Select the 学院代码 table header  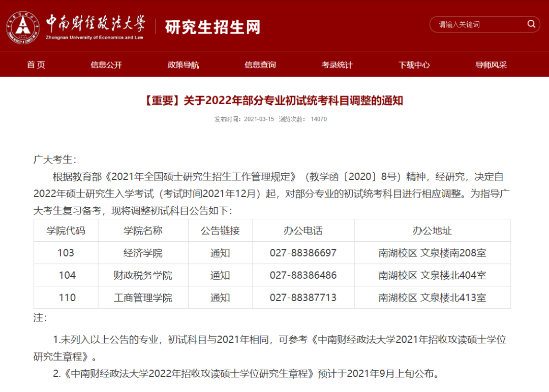[65, 231]
